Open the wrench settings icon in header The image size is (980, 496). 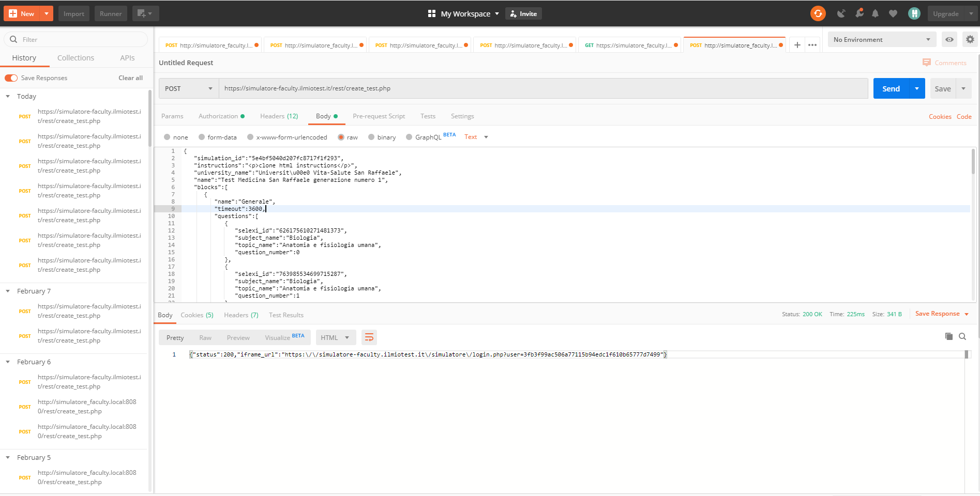tap(859, 13)
